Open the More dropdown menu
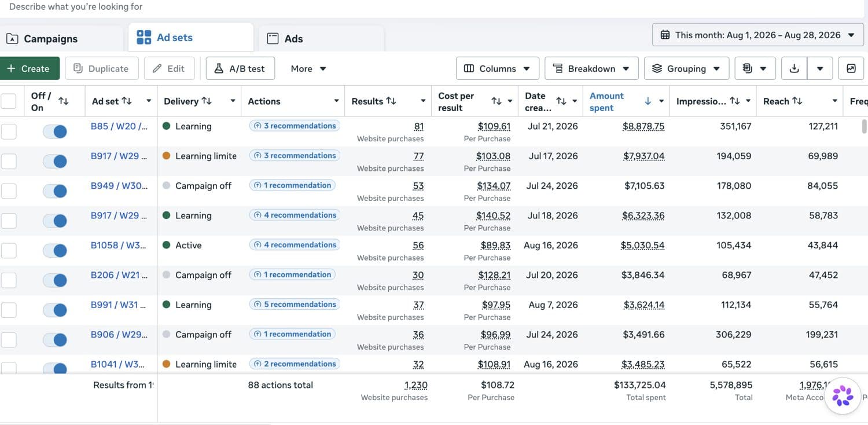This screenshot has height=425, width=868. pos(308,68)
